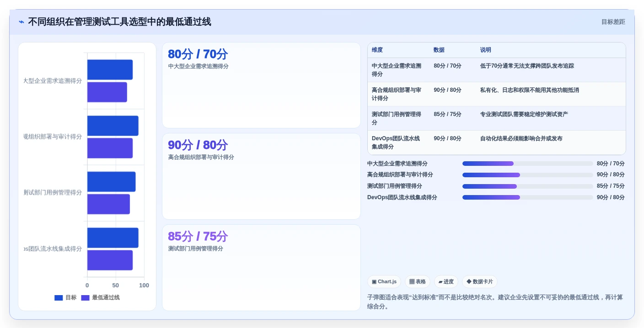This screenshot has height=328, width=644.
Task: Toggle the 目标 legend swatch in chart
Action: (x=59, y=298)
